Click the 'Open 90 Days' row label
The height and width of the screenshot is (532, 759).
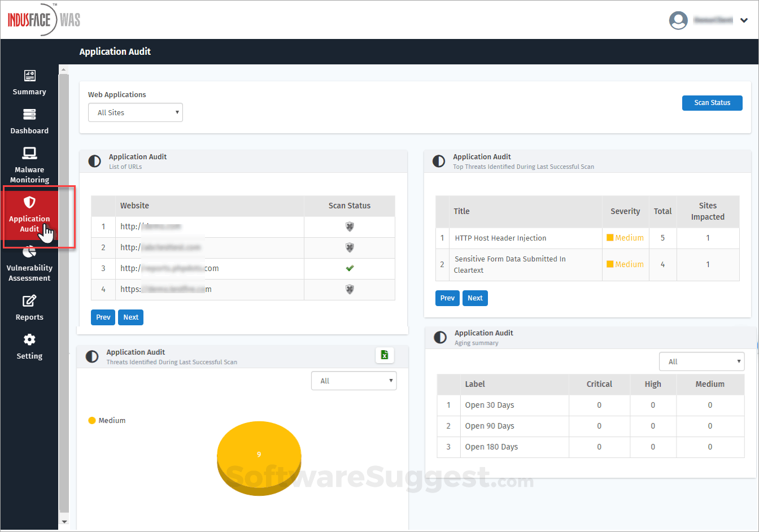click(490, 426)
